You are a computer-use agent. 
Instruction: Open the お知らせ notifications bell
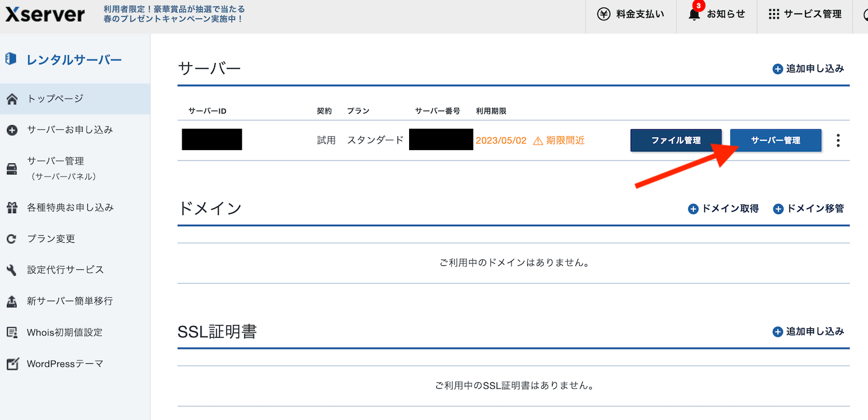694,14
